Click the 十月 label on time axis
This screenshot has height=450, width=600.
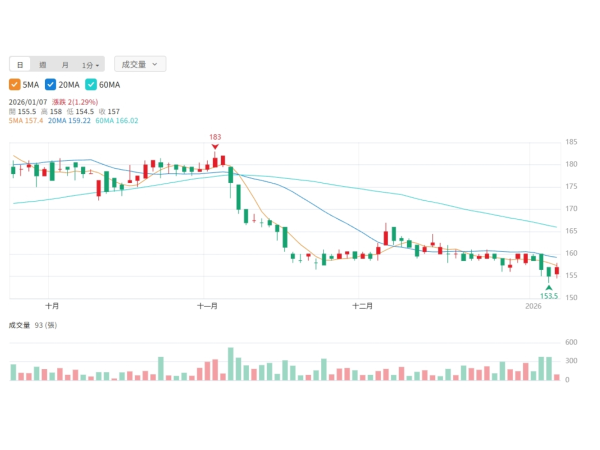click(52, 306)
